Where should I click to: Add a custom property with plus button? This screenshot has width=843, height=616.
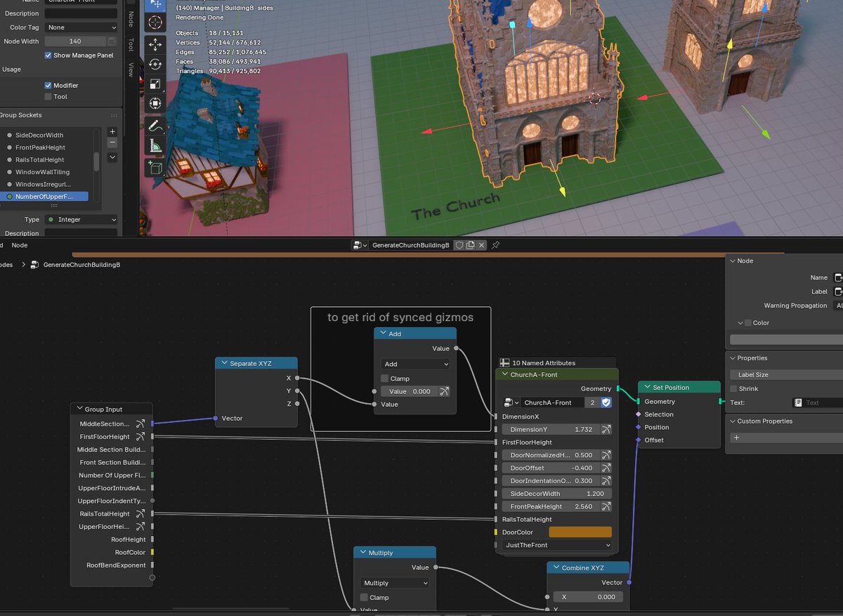[x=736, y=438]
